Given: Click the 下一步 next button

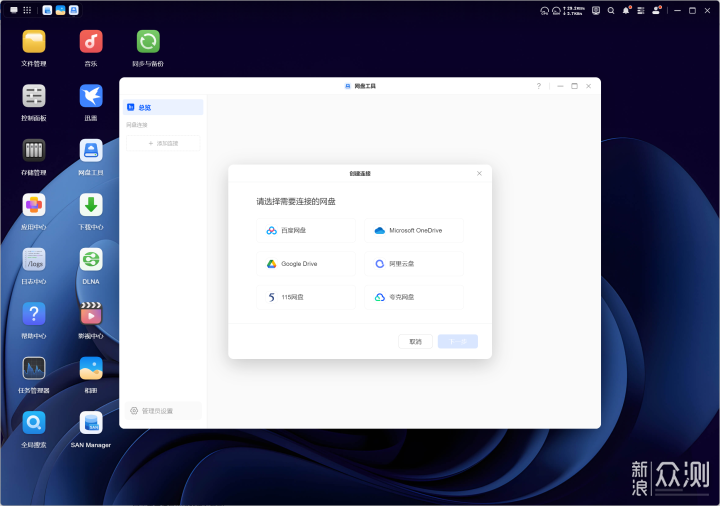Looking at the screenshot, I should point(458,342).
